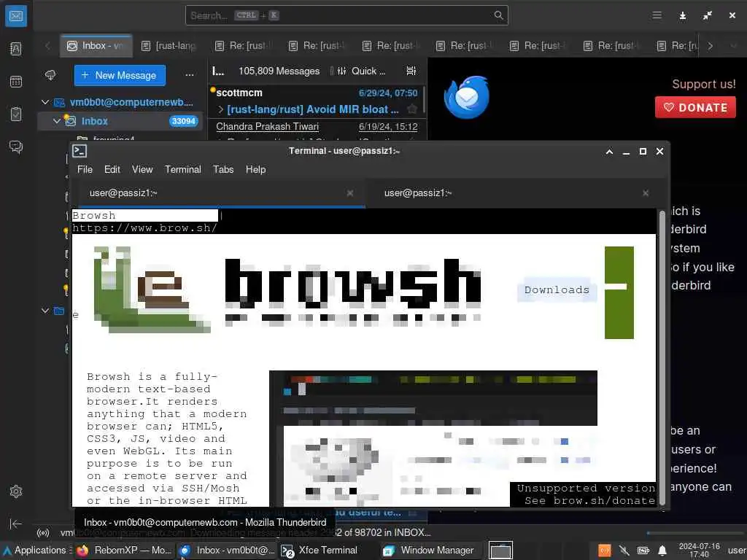Collapse the vm0b0t@computernewb account tree
The width and height of the screenshot is (747, 560).
45,102
